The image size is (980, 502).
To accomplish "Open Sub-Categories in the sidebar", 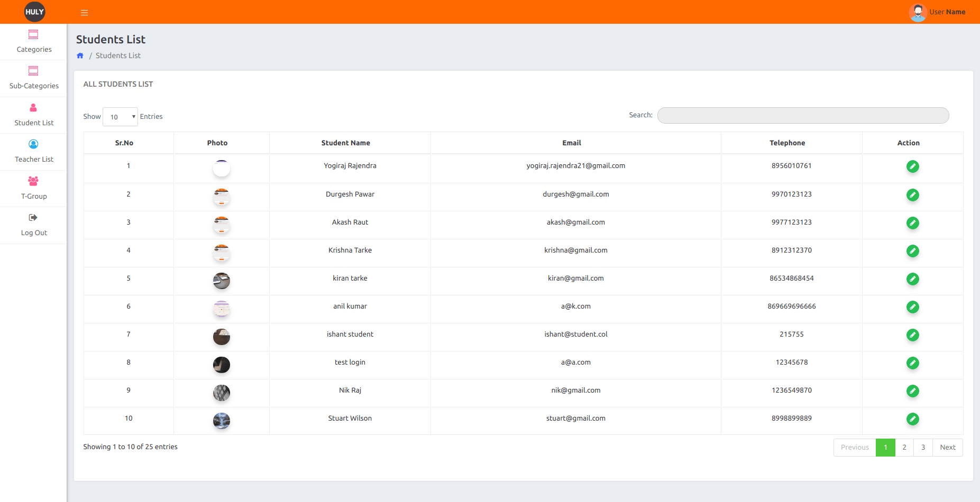I will pos(33,78).
